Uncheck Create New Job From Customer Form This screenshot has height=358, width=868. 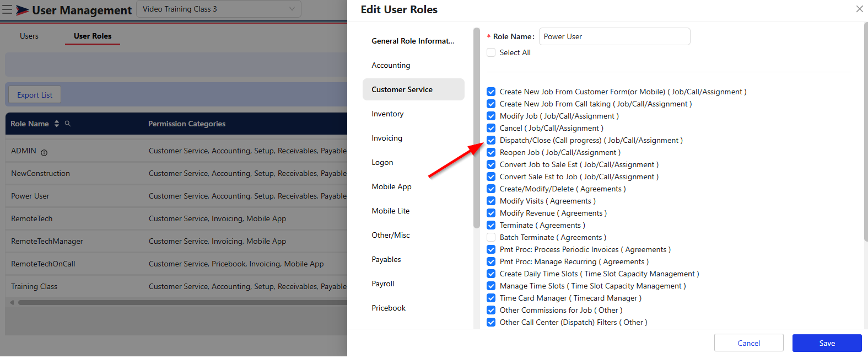[491, 92]
